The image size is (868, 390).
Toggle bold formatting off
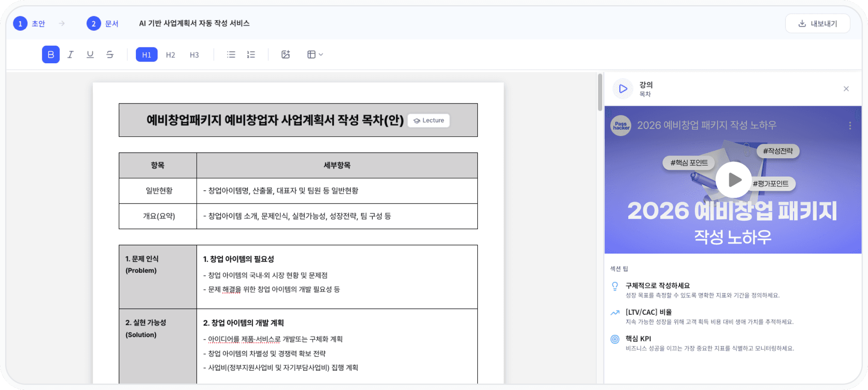click(51, 54)
